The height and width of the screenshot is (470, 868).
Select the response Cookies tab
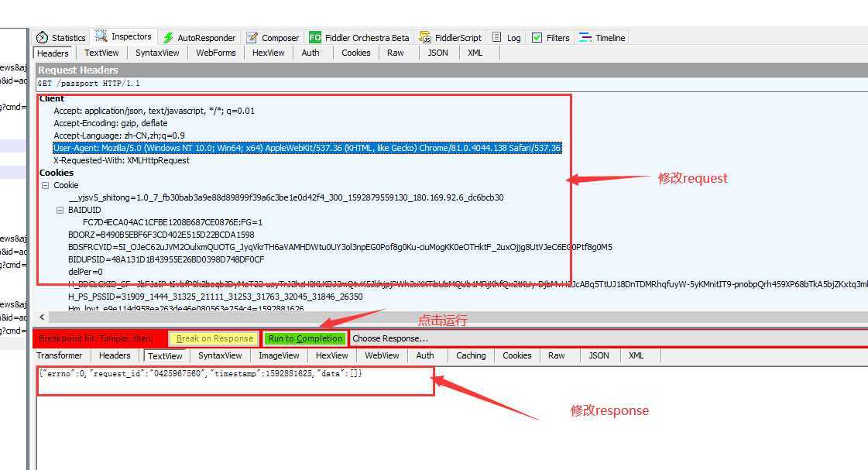click(517, 355)
